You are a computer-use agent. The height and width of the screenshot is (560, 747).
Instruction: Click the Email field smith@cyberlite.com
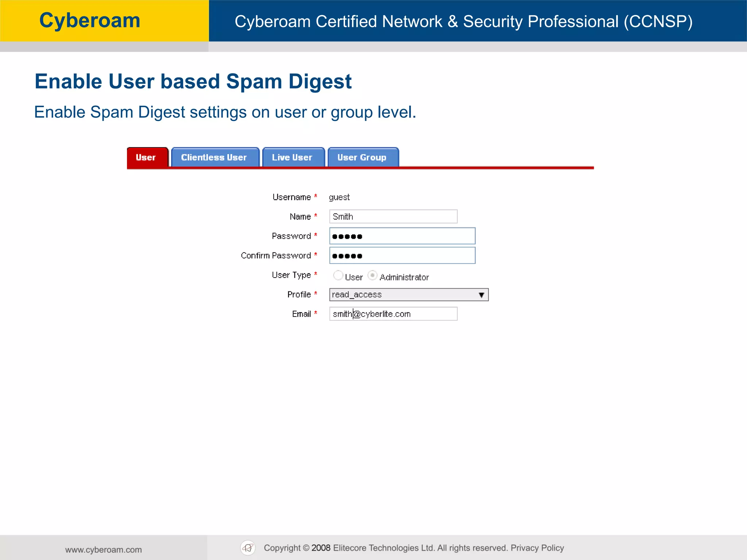(393, 314)
